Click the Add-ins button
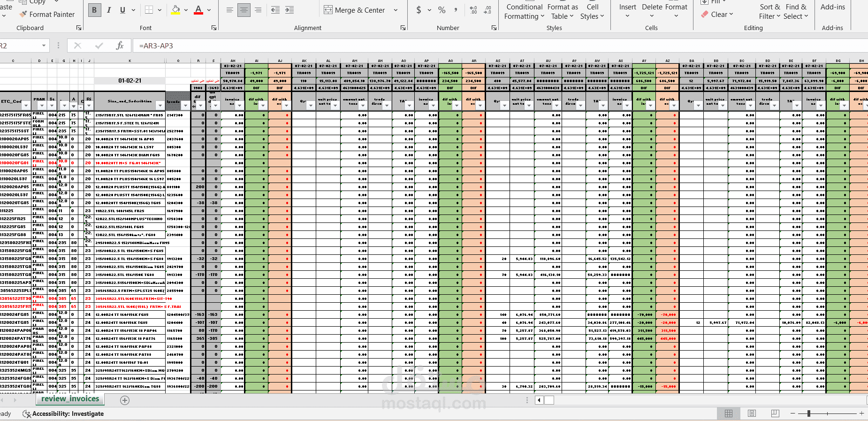The height and width of the screenshot is (421, 868). [832, 7]
